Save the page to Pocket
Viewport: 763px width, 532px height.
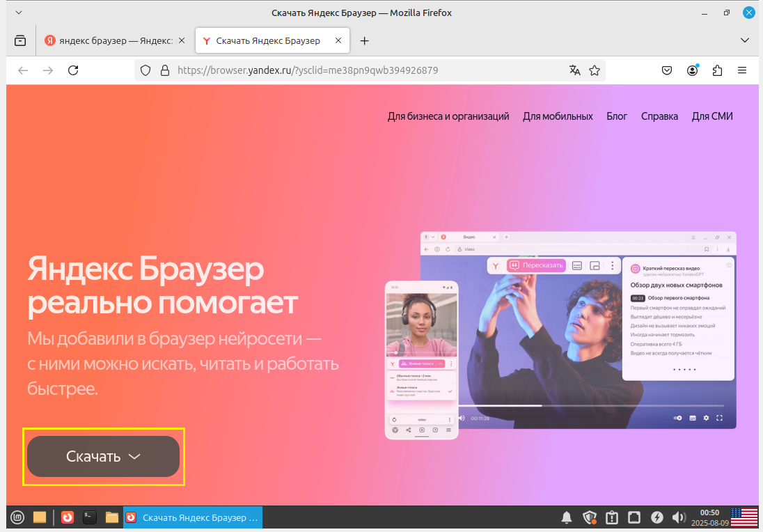pos(666,70)
